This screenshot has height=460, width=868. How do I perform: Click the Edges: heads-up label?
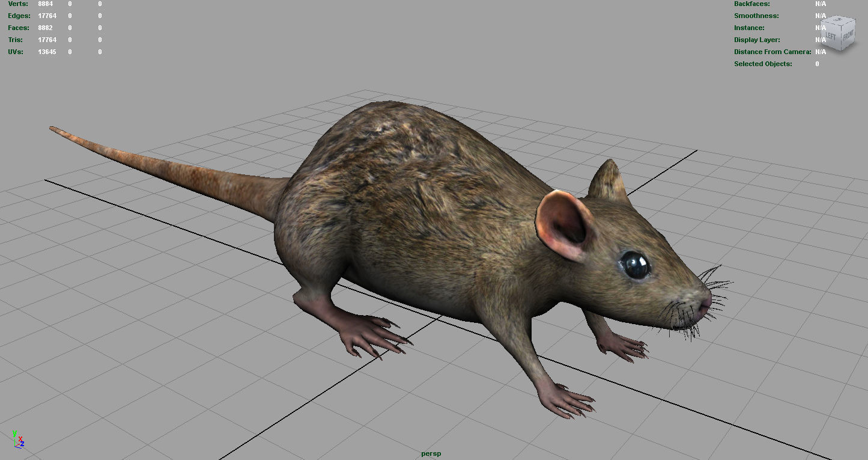click(19, 16)
